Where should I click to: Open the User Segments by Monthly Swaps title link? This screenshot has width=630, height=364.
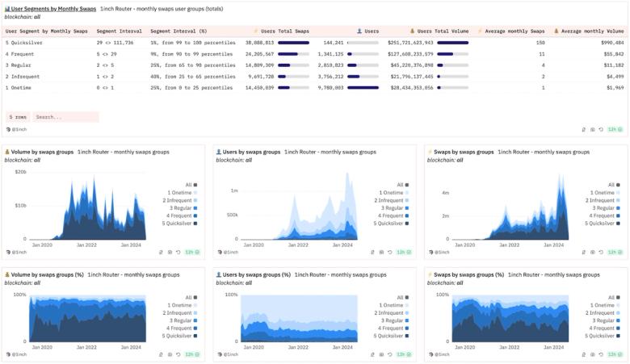(x=53, y=8)
